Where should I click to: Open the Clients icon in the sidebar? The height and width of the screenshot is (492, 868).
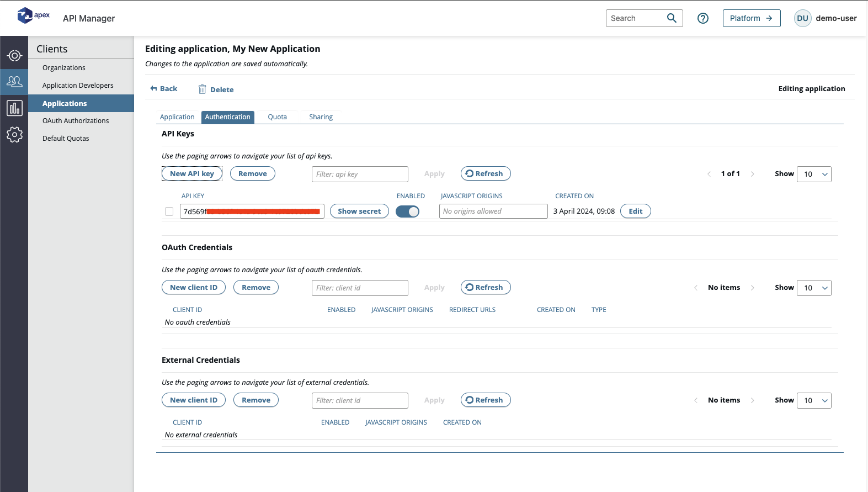(14, 82)
